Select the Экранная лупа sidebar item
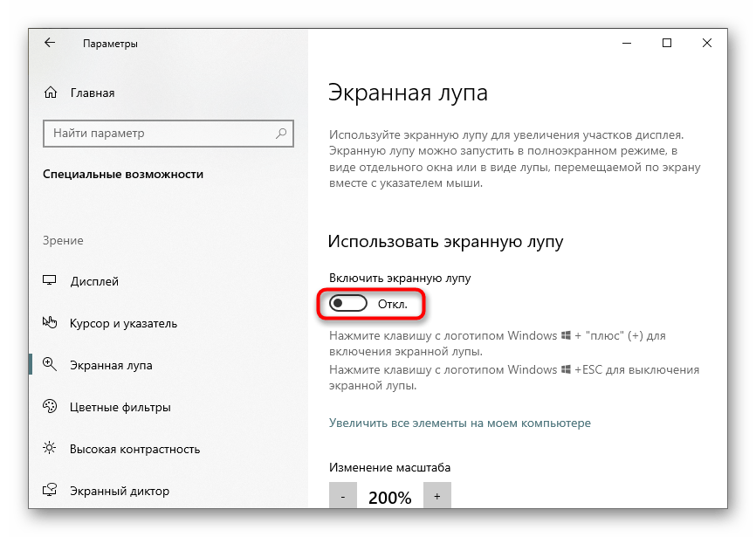The image size is (756, 537). [111, 365]
